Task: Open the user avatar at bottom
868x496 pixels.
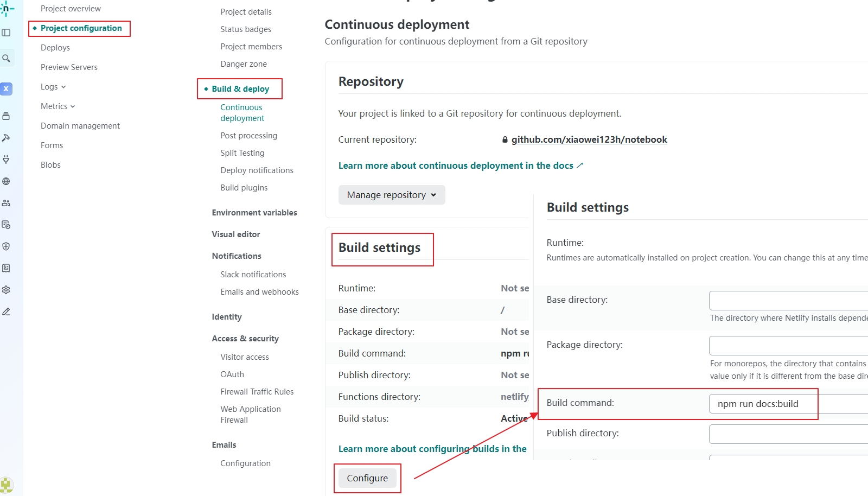Action: click(x=7, y=485)
